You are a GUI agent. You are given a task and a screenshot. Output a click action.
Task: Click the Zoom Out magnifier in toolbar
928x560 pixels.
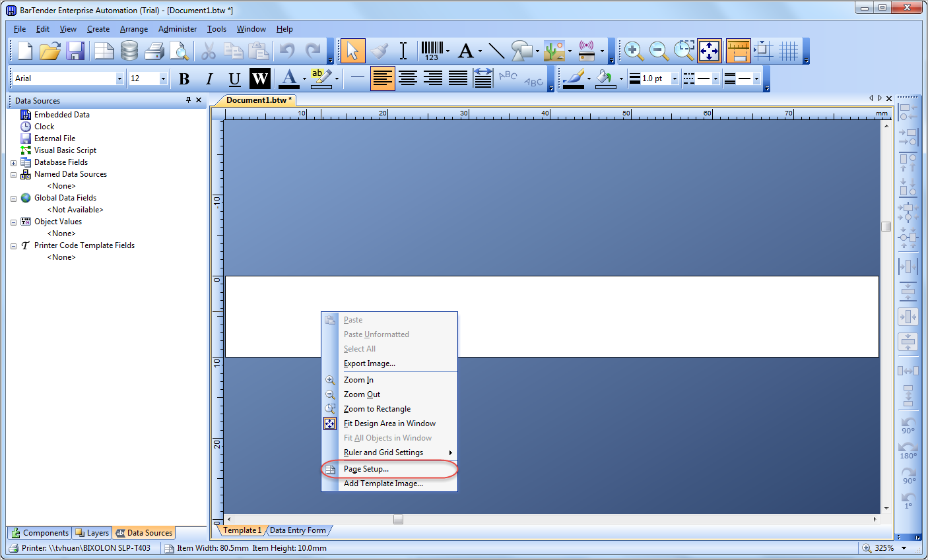coord(659,51)
